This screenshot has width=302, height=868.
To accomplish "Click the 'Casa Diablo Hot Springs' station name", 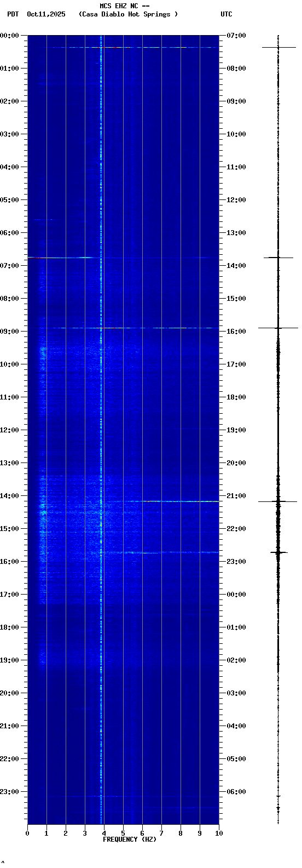I will coord(128,14).
